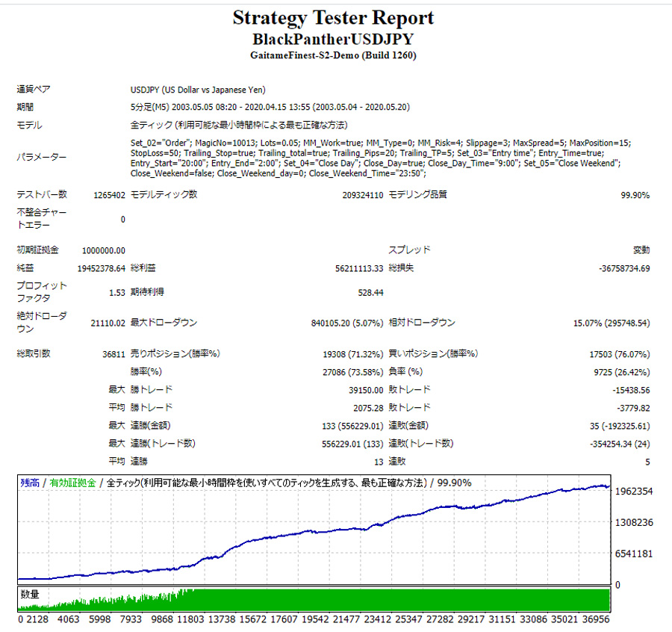
Task: Click the GaitameFinest-S2-Demo (Build 1260) line
Action: 333,55
